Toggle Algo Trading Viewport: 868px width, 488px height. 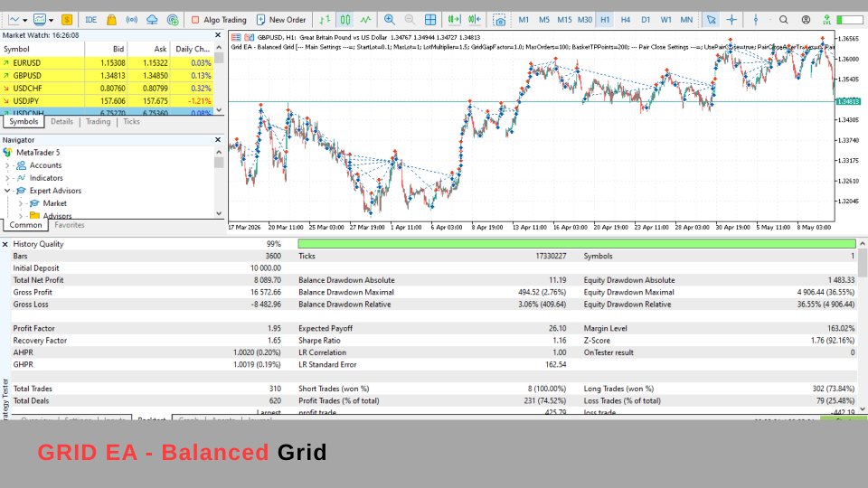(x=219, y=20)
